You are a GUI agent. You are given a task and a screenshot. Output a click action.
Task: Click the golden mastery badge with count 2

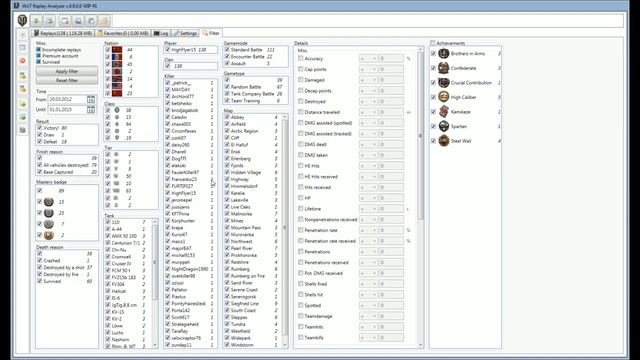point(49,235)
